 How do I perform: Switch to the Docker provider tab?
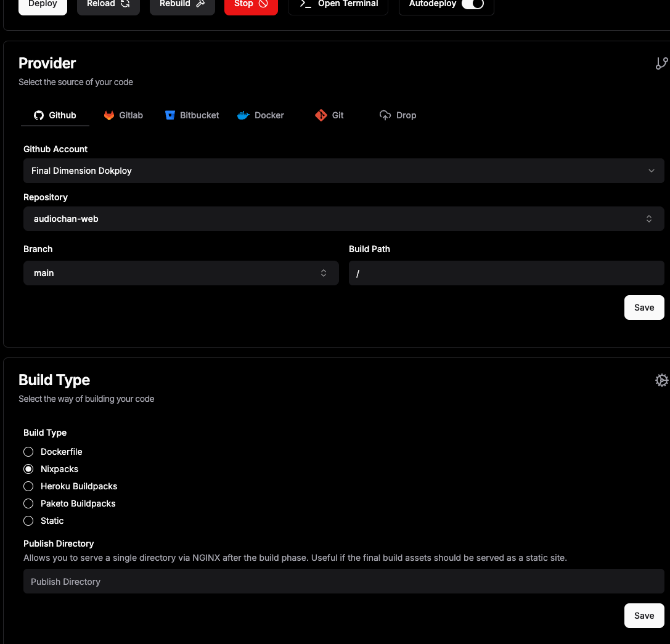[261, 115]
